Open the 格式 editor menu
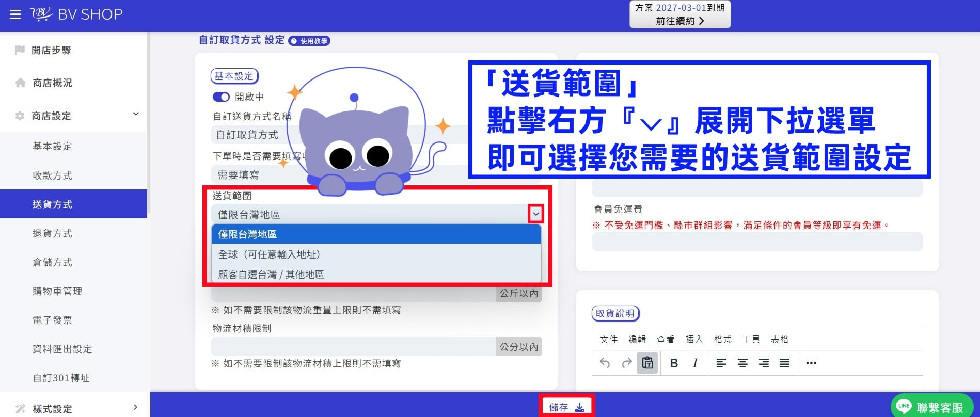Viewport: 980px width, 417px height. pos(723,339)
